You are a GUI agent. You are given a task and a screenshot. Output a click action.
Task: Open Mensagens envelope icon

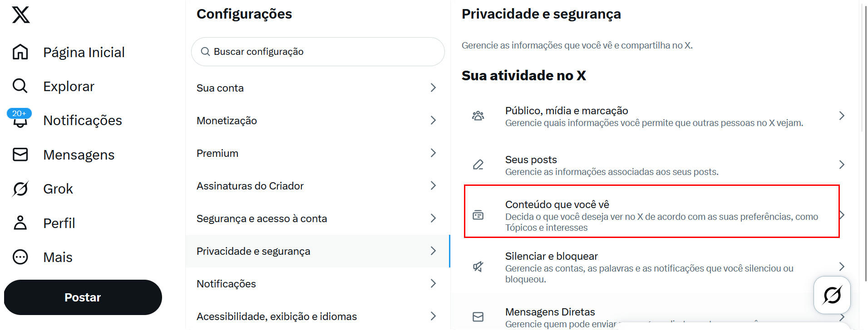pyautogui.click(x=20, y=155)
